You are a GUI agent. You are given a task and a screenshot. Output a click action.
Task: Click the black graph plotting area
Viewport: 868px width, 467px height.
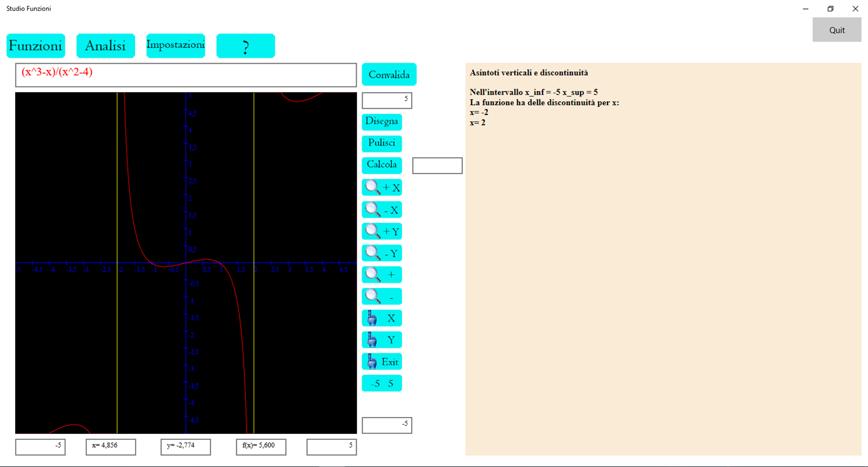point(186,263)
